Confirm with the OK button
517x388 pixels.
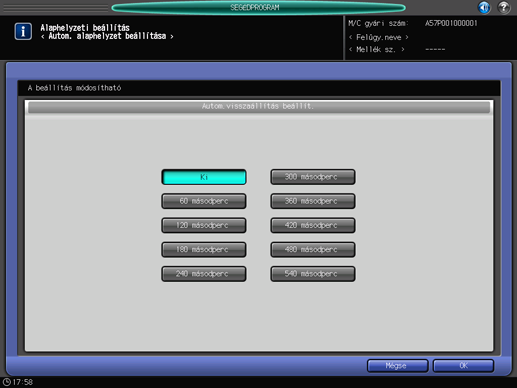pos(463,366)
